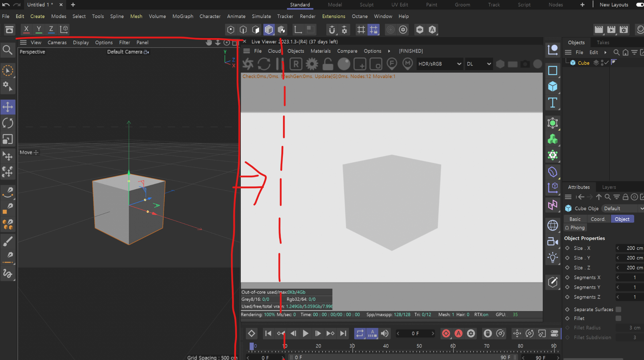Screen dimensions: 644x360
Task: Add a Cube primitive from right toolbar
Action: pos(552,86)
